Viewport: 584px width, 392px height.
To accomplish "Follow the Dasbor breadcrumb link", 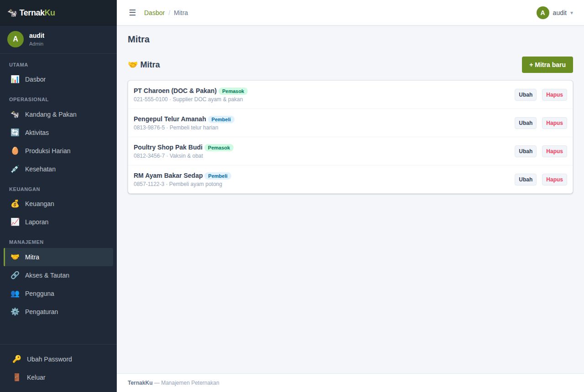I will 154,13.
